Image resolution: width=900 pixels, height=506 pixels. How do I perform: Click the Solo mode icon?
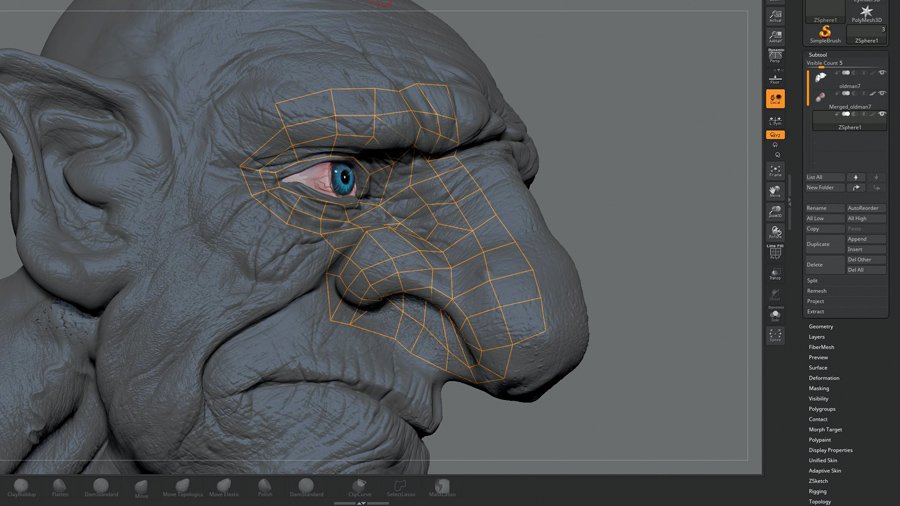pos(775,316)
